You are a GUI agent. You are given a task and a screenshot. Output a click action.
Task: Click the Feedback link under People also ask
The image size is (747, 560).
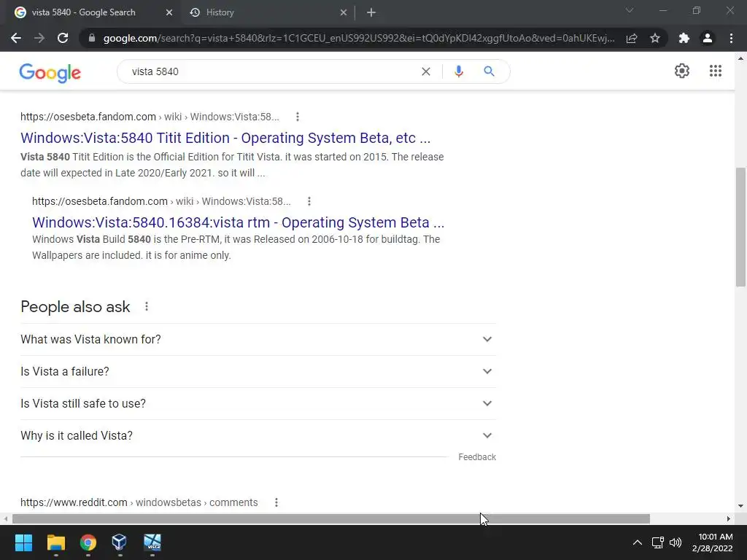click(x=477, y=457)
